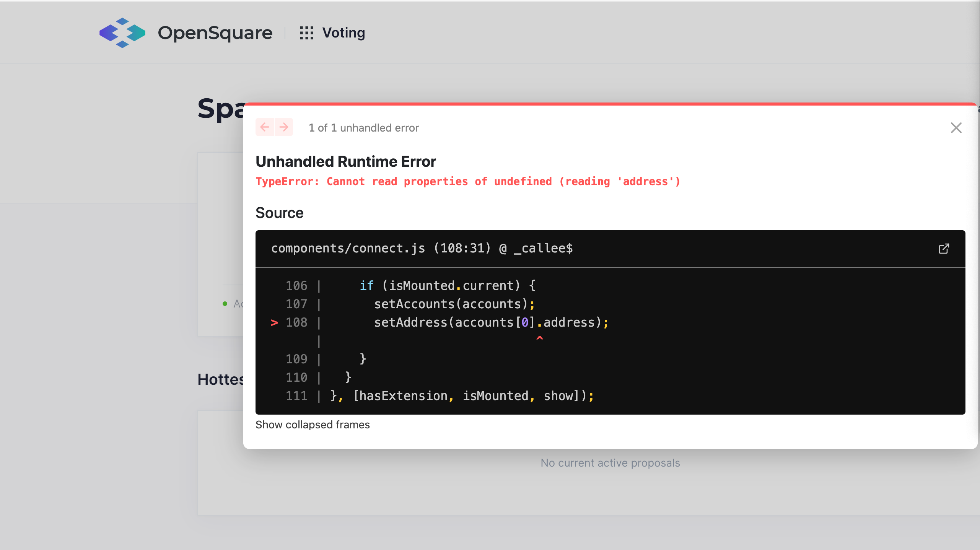Click the OpenSquare wordmark in the header
The width and height of the screenshot is (980, 550).
(x=215, y=33)
